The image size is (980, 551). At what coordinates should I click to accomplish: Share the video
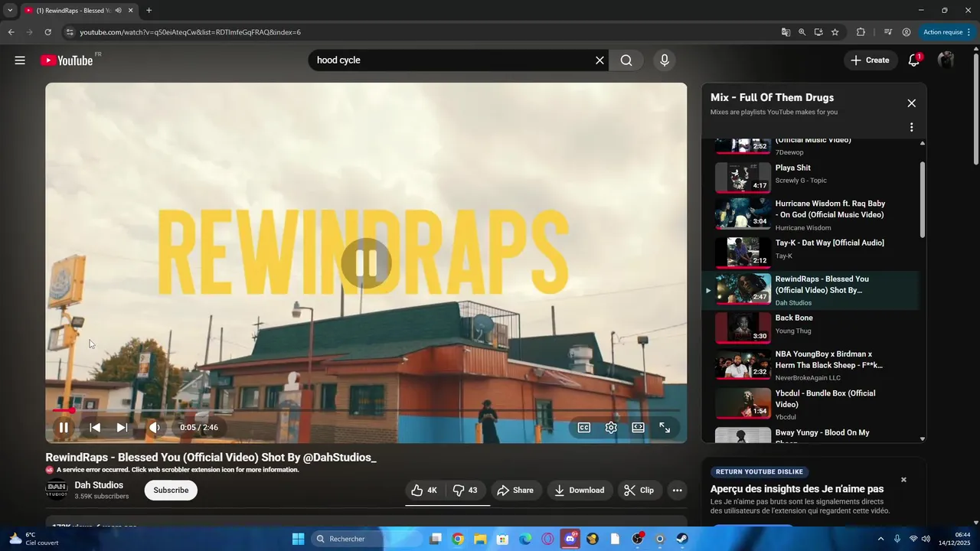[517, 491]
